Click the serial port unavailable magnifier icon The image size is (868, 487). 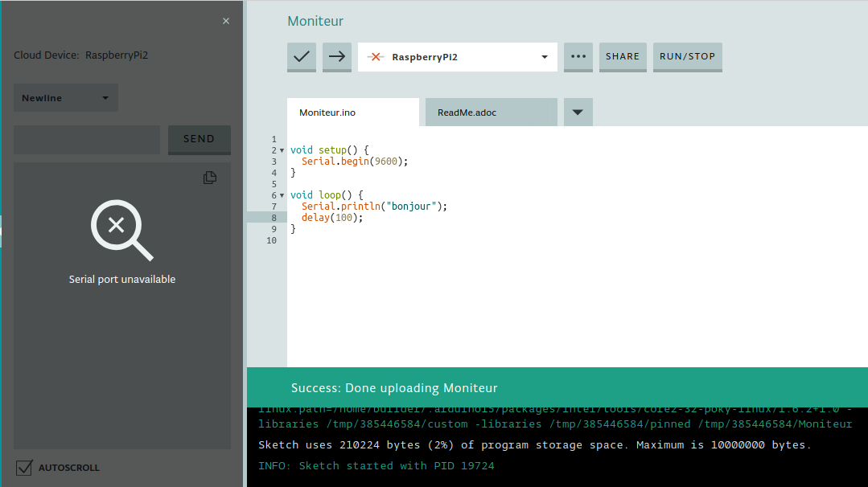coord(121,231)
